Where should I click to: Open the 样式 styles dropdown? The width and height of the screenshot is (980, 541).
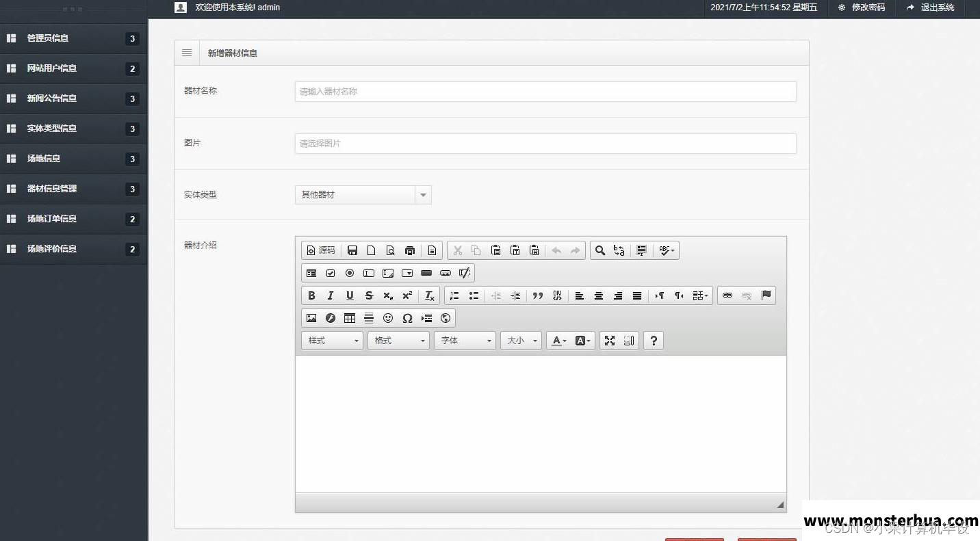coord(332,341)
